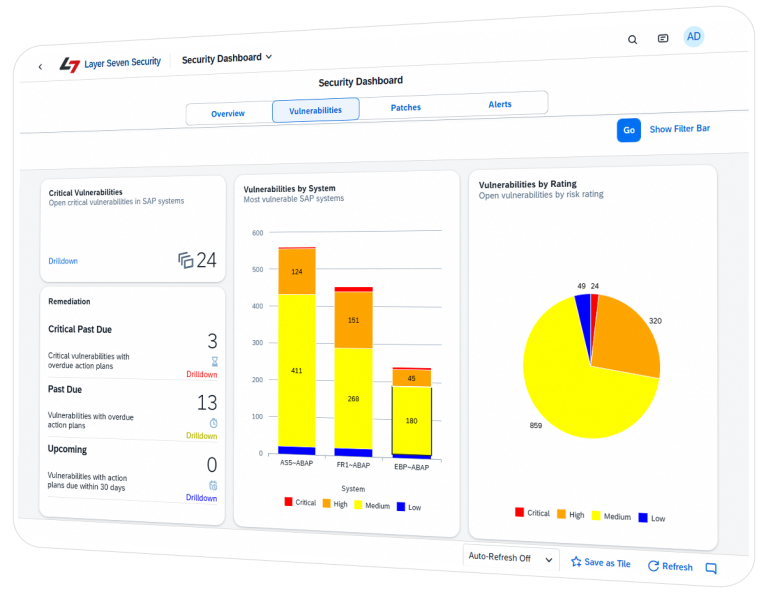This screenshot has height=594, width=768.
Task: Click red Critical swatch in bar chart legend
Action: point(288,501)
